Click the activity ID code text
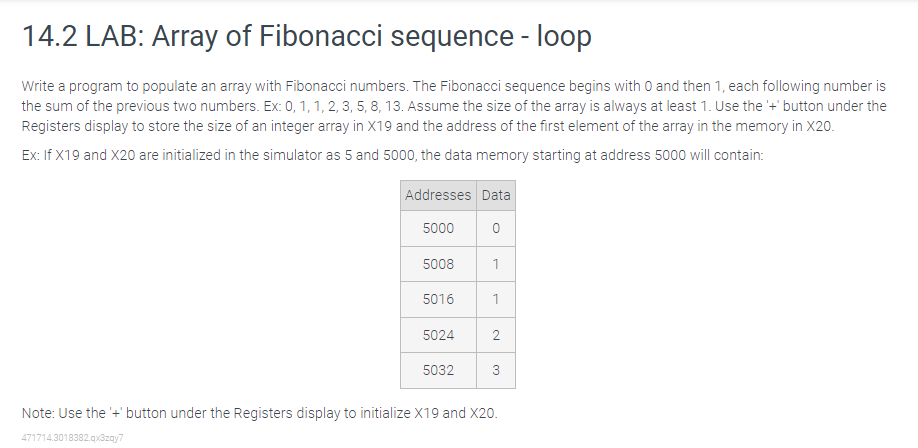918x448 pixels. (x=73, y=438)
